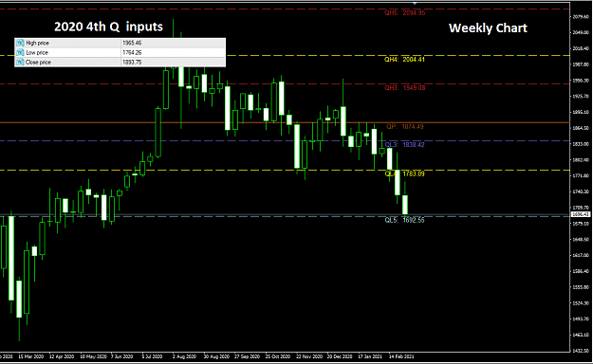
Task: Select the Close price input label
Action: (38, 63)
